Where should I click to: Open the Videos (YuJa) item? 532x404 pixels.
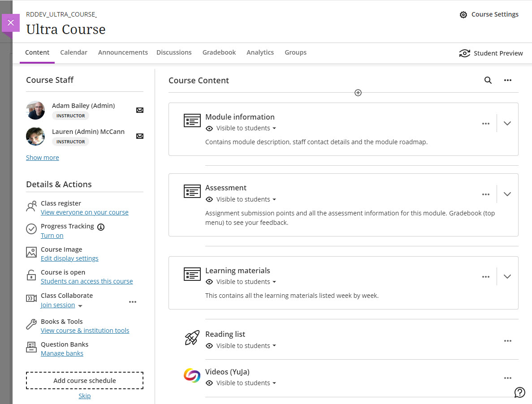pyautogui.click(x=227, y=372)
